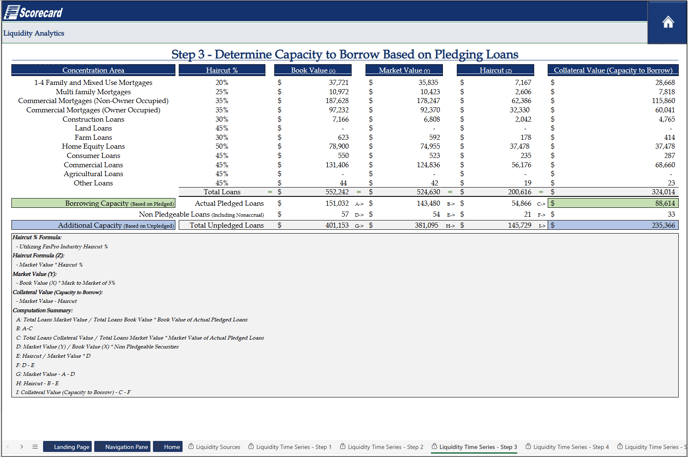Click the Collateral Value (Capacity to Borrow) header
The width and height of the screenshot is (688, 457).
(x=613, y=70)
